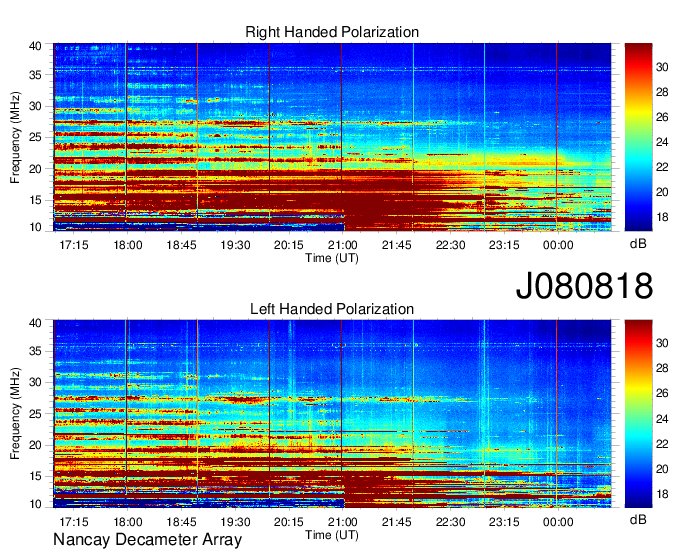Click the 28 dB tick on upper colorbar
The image size is (680, 552).
click(662, 92)
